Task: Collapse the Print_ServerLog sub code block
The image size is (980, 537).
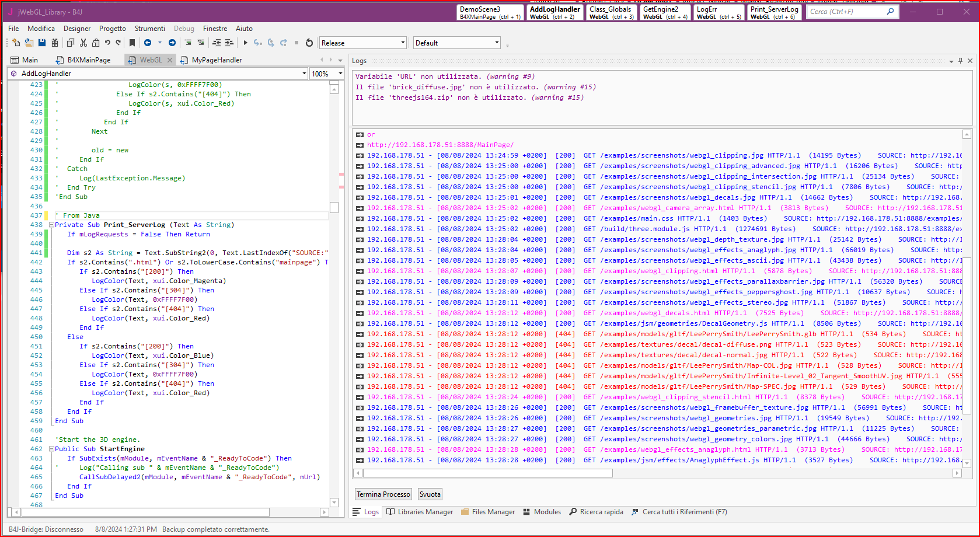Action: [51, 225]
